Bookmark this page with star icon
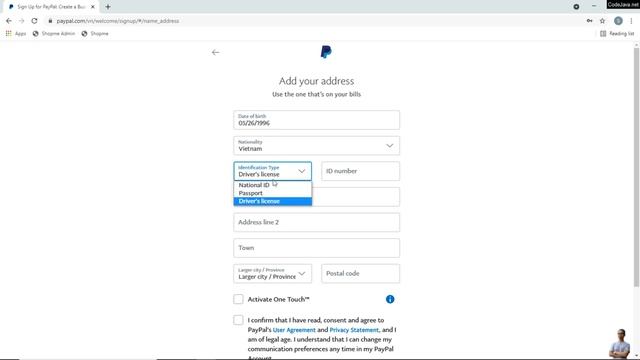The height and width of the screenshot is (360, 640). tap(602, 21)
